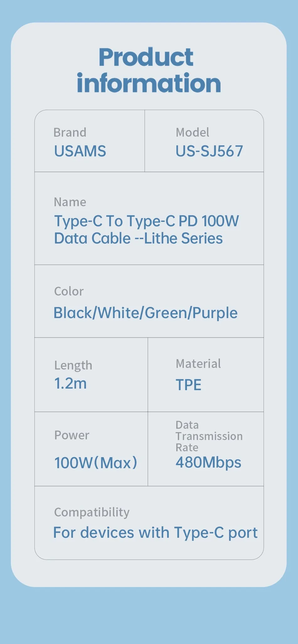This screenshot has width=298, height=644.
Task: Click For devices with Type-C port text
Action: (x=155, y=533)
